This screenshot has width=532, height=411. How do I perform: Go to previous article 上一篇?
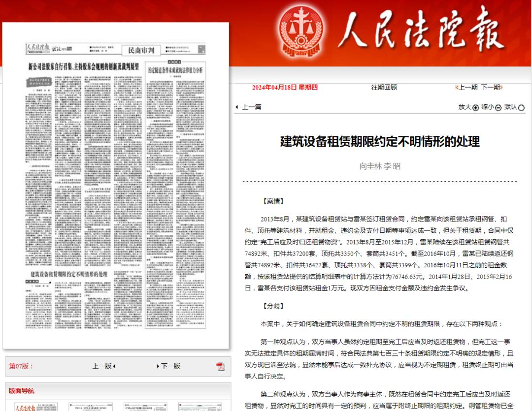coord(251,107)
